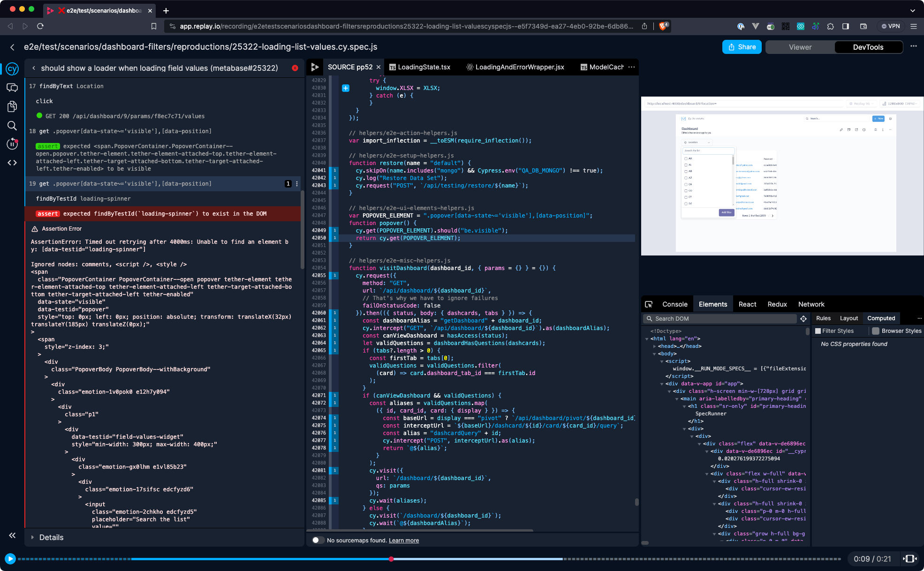924x571 pixels.
Task: Open the source tabs overflow menu
Action: click(631, 67)
